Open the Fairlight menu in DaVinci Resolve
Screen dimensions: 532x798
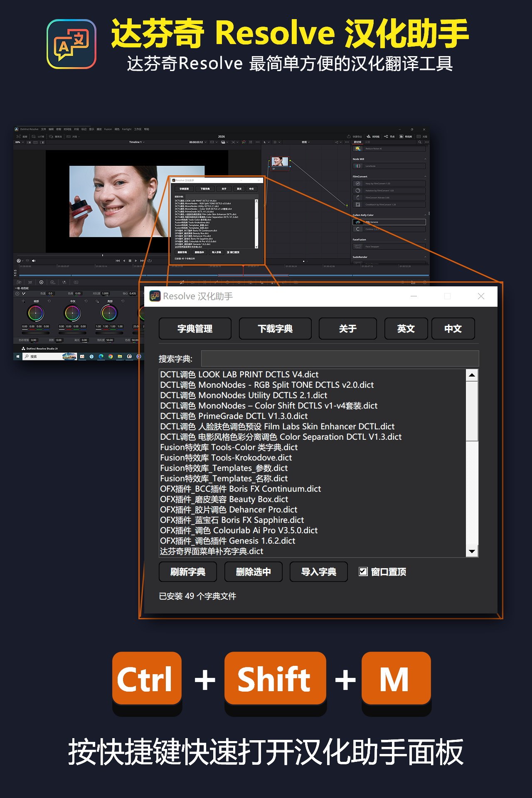(127, 129)
